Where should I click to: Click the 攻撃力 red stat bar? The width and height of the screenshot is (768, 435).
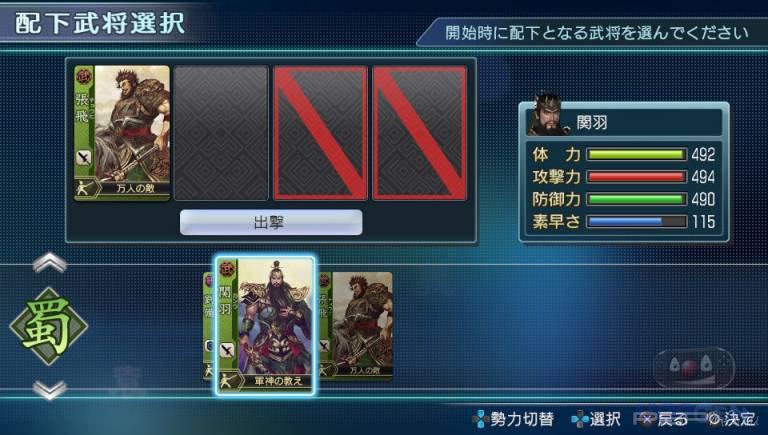point(636,177)
